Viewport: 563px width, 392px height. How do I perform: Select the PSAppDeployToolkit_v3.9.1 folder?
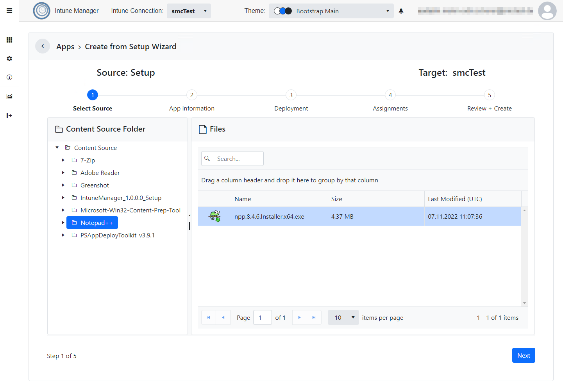pyautogui.click(x=118, y=235)
